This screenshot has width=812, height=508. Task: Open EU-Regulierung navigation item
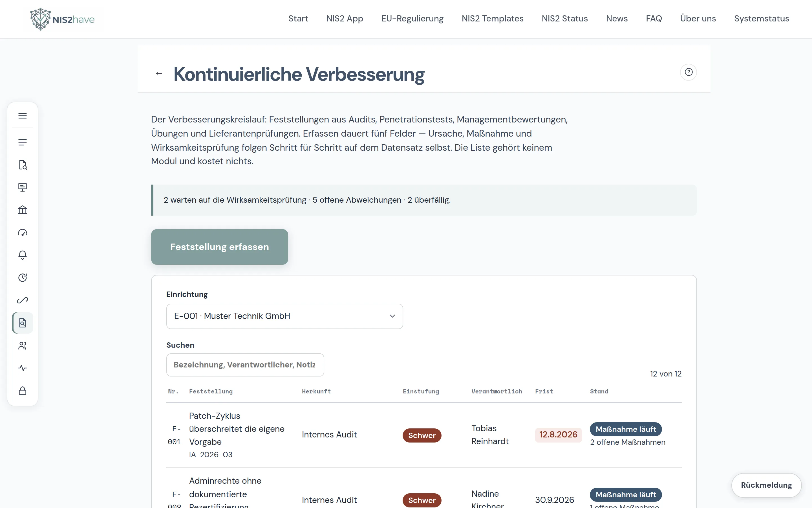coord(412,18)
